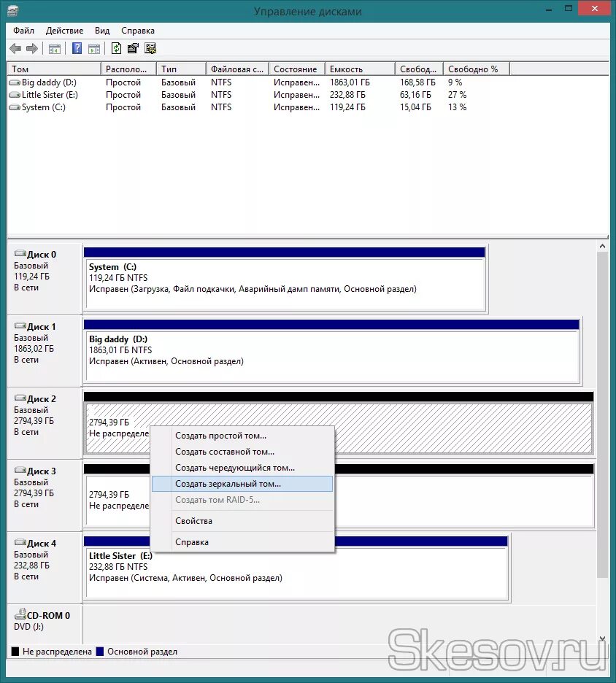Click the Properties toolbar icon
The height and width of the screenshot is (683, 616).
[x=134, y=48]
